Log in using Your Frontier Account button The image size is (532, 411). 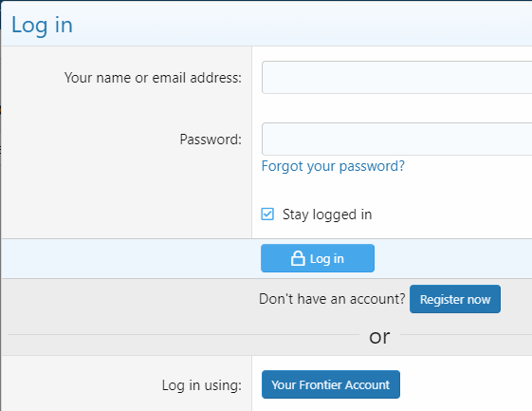331,384
